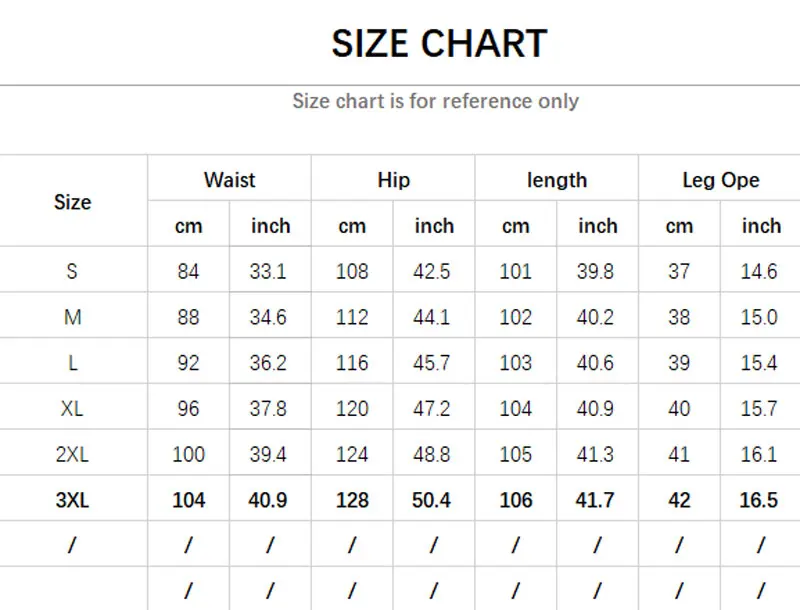Click the S size row label
Viewport: 800px width, 610px height.
pos(72,271)
